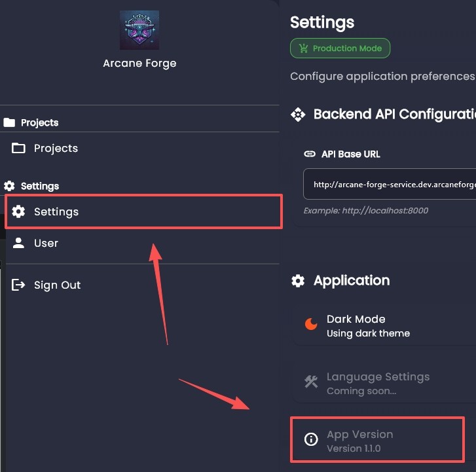Viewport: 476px width, 472px height.
Task: Click the User person icon
Action: point(19,243)
